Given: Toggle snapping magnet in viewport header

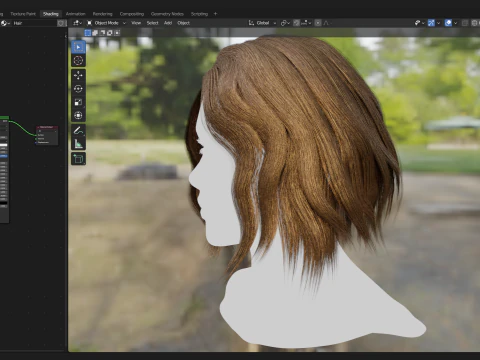Looking at the screenshot, I should click(296, 23).
